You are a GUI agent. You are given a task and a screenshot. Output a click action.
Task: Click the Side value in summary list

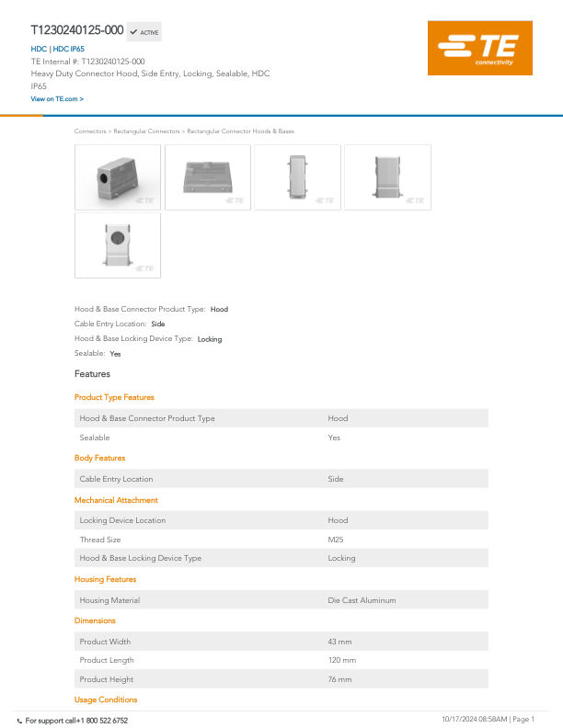coord(158,324)
